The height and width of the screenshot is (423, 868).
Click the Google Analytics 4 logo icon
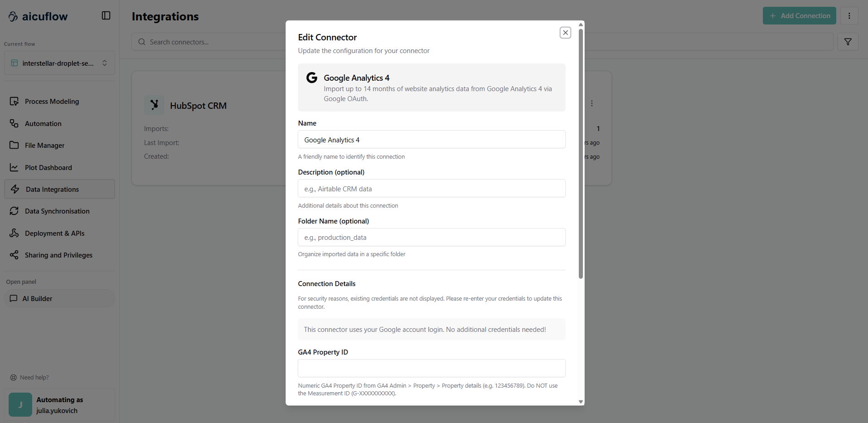click(312, 78)
